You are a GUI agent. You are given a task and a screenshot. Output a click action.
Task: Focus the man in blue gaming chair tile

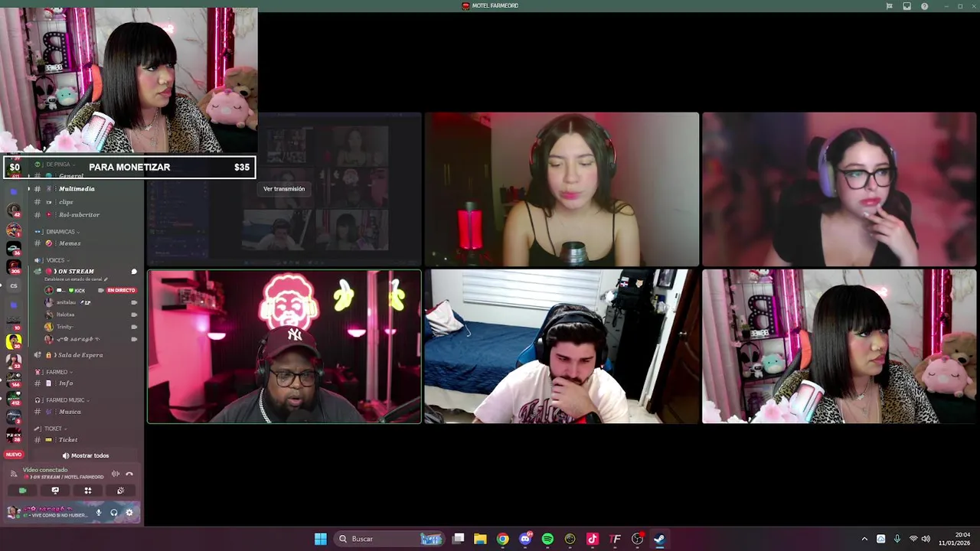click(561, 346)
